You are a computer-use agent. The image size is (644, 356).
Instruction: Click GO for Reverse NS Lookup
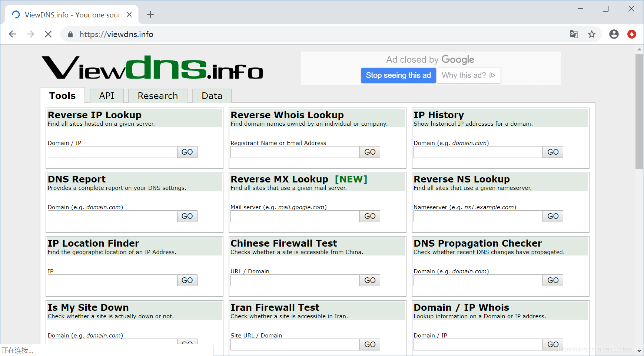(x=553, y=216)
